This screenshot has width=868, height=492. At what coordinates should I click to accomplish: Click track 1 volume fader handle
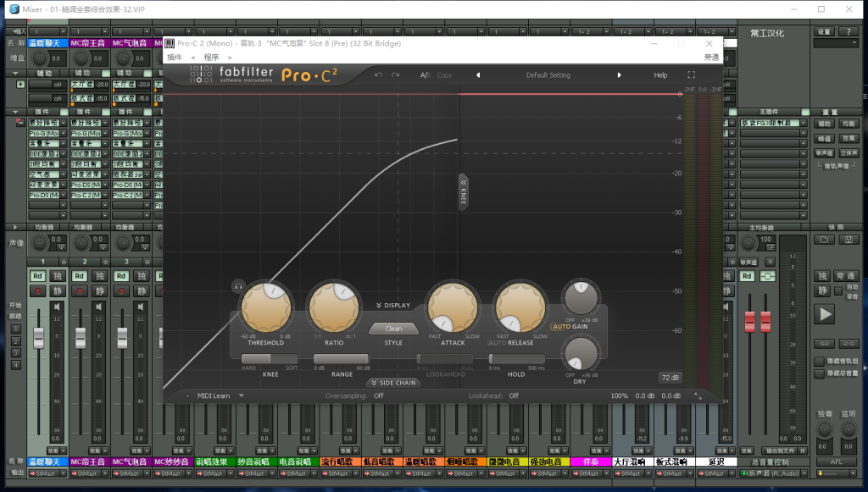coord(38,338)
